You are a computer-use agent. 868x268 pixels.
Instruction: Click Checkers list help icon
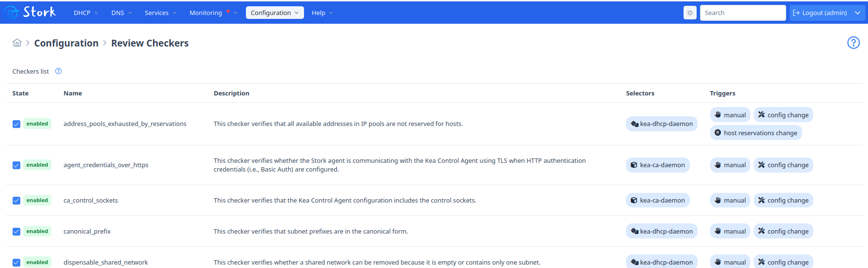(59, 71)
